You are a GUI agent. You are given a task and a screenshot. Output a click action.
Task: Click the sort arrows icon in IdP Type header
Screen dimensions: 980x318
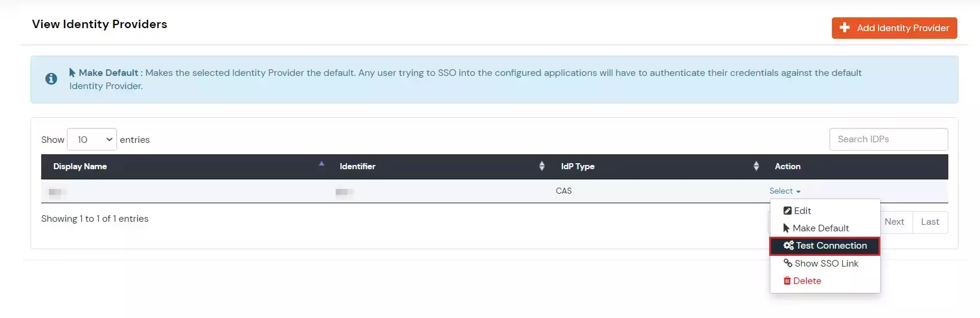[756, 166]
